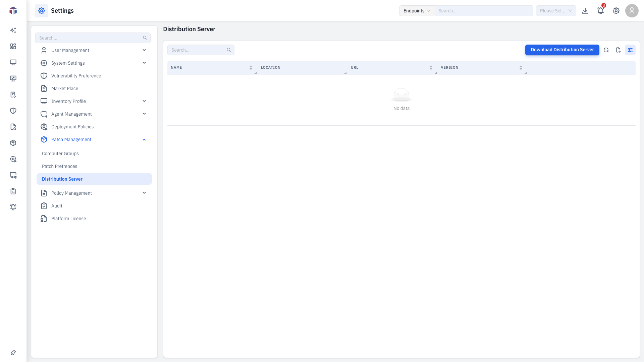Expand User Management chevron
This screenshot has width=644, height=362.
(x=144, y=50)
